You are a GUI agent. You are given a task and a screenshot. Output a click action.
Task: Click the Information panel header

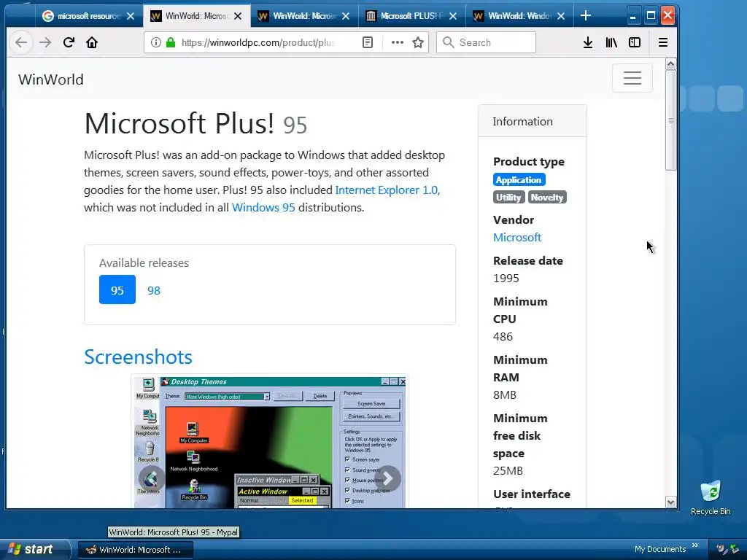pos(532,122)
